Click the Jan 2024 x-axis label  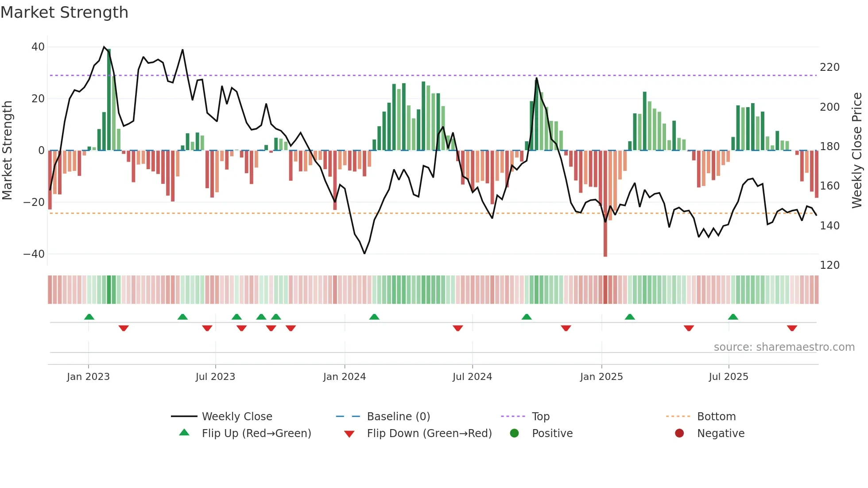345,376
